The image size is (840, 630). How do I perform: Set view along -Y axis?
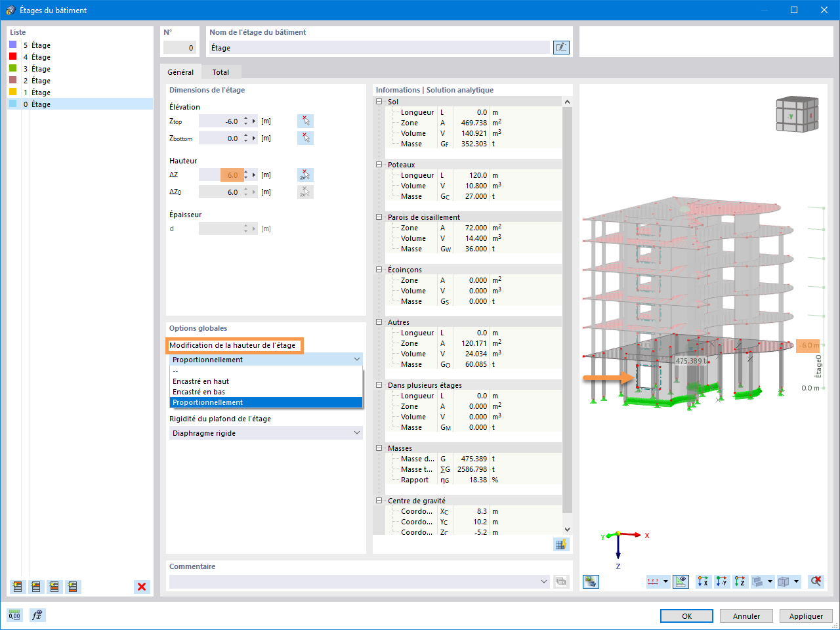722,581
